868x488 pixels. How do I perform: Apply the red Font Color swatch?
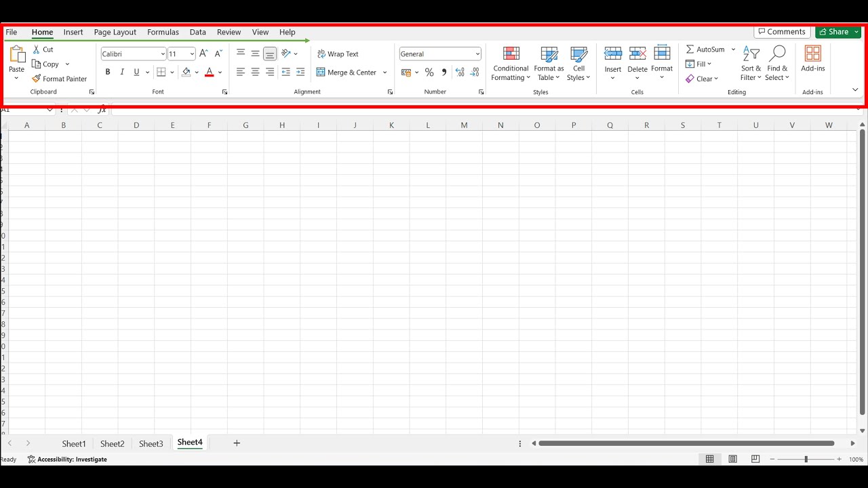click(x=209, y=72)
